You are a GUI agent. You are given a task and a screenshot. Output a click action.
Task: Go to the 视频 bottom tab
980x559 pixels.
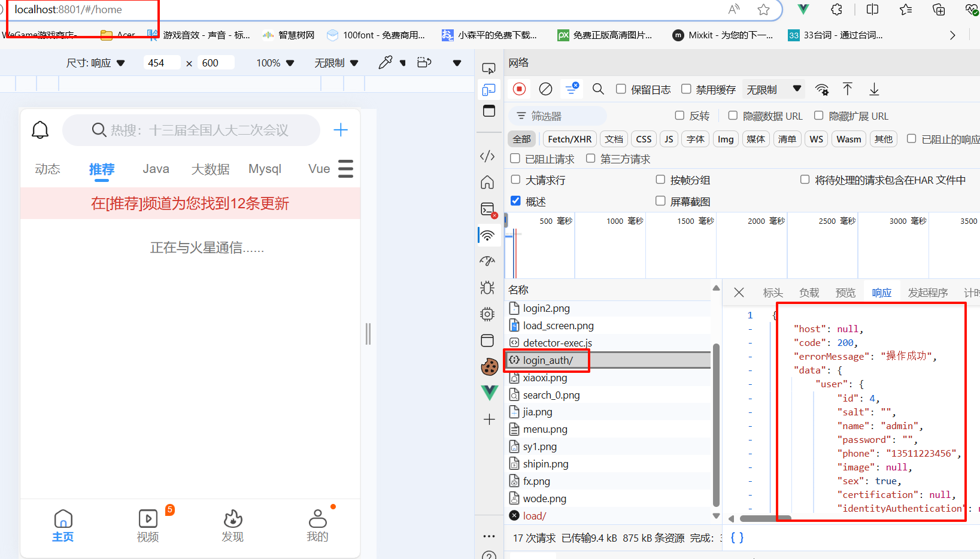pos(148,525)
